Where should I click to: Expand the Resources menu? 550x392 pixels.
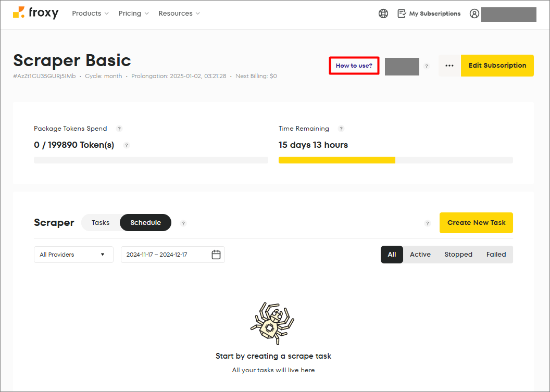pos(179,14)
